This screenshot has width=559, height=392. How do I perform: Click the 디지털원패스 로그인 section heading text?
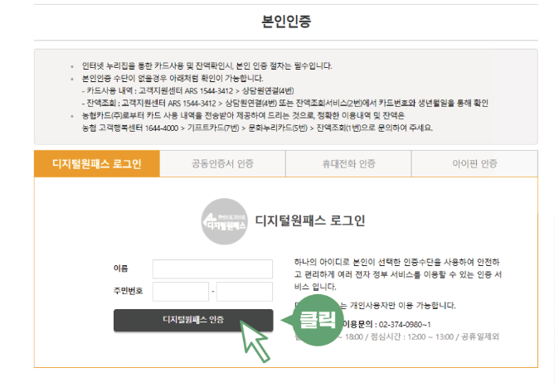(x=310, y=220)
